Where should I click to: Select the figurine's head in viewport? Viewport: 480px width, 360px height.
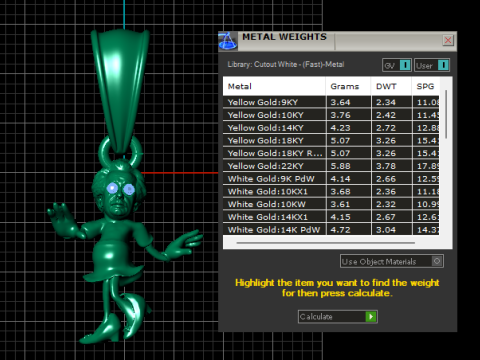[x=118, y=190]
